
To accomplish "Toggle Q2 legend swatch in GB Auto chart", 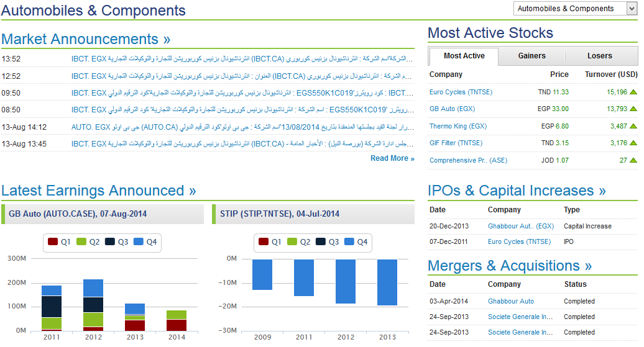I will (x=81, y=241).
